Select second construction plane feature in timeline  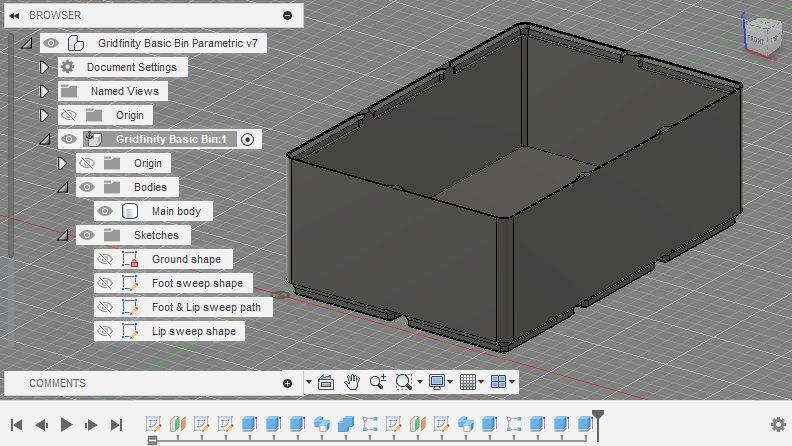pyautogui.click(x=418, y=423)
